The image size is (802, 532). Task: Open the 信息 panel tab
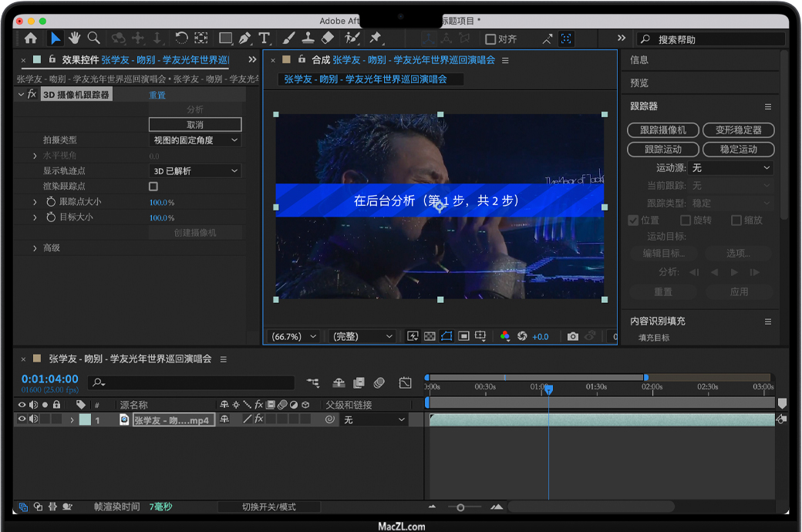[639, 59]
